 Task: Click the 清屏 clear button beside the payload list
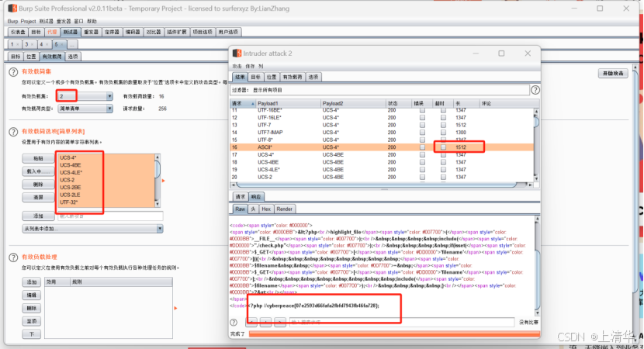38,198
